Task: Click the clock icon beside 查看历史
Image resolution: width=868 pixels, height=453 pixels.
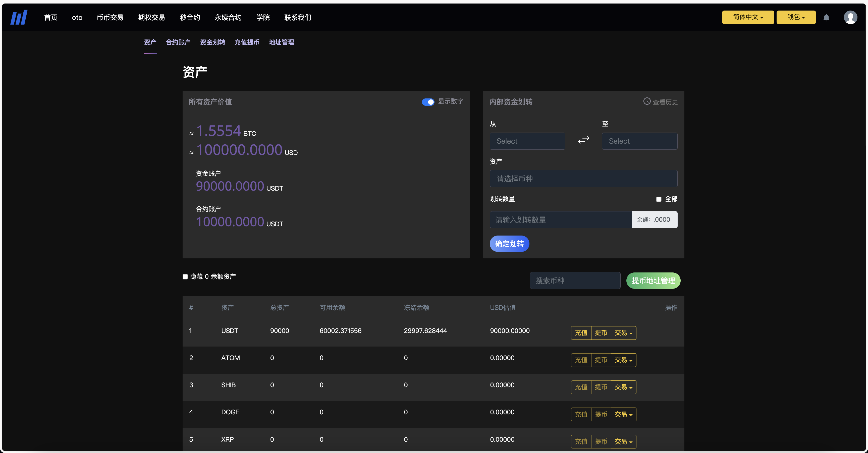Action: click(x=647, y=101)
